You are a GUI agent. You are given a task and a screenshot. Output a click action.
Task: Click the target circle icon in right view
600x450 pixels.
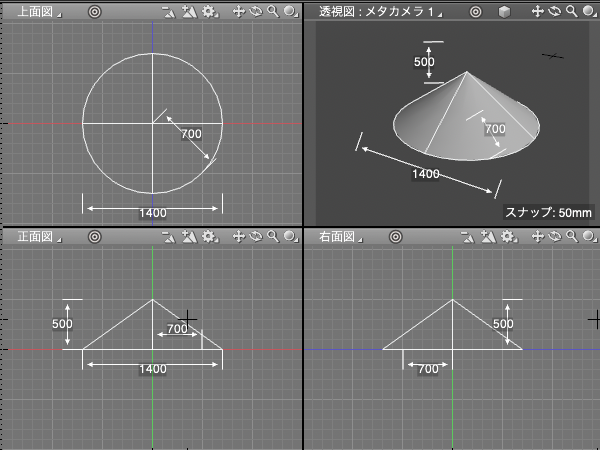(x=394, y=237)
